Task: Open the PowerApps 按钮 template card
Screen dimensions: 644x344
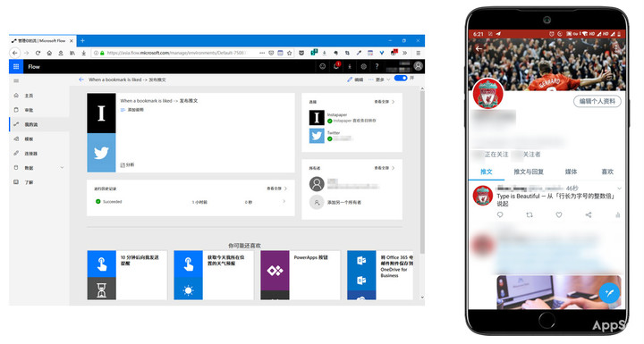Action: click(301, 275)
